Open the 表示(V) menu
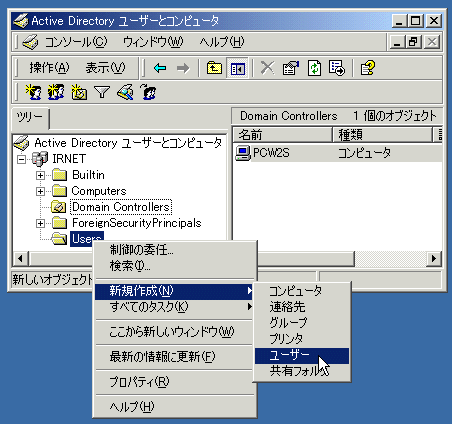 point(105,68)
